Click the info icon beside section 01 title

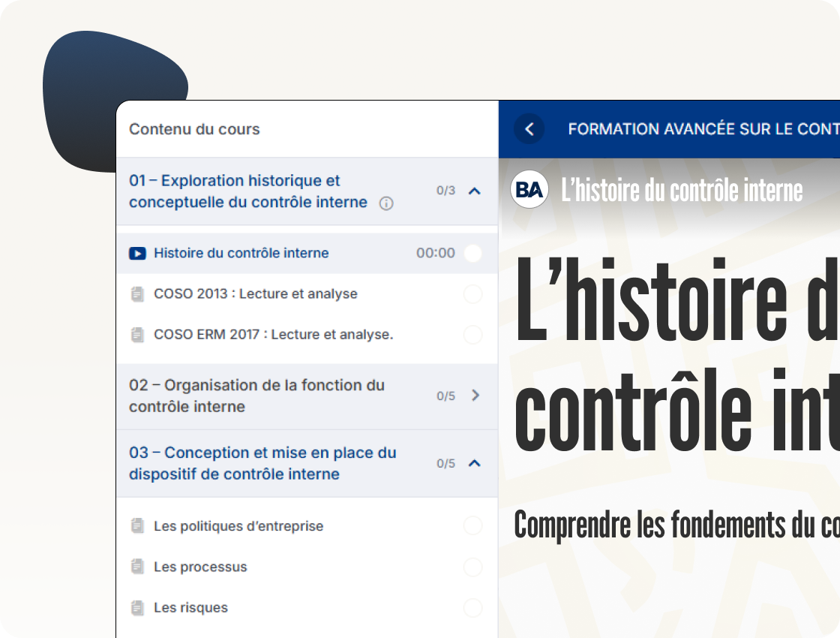pos(386,203)
